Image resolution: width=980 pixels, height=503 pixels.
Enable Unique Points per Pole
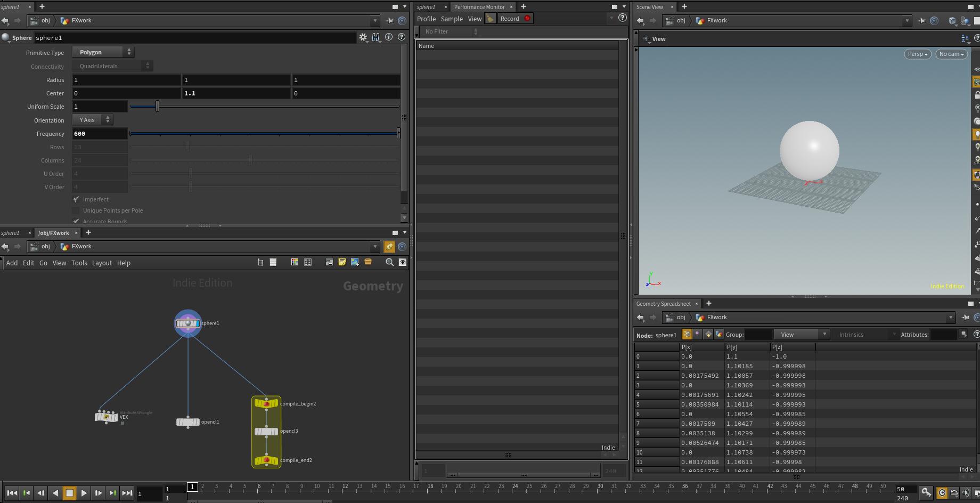(76, 210)
